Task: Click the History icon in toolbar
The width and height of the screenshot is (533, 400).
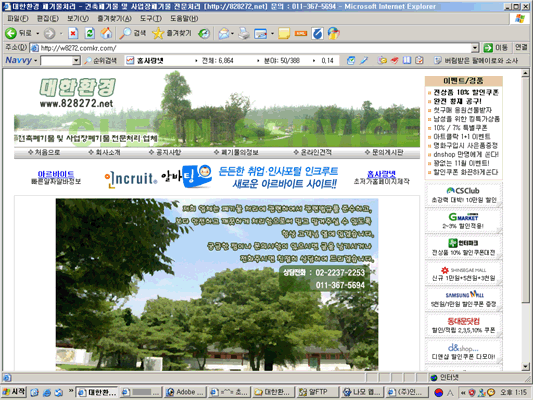Action: coord(204,33)
